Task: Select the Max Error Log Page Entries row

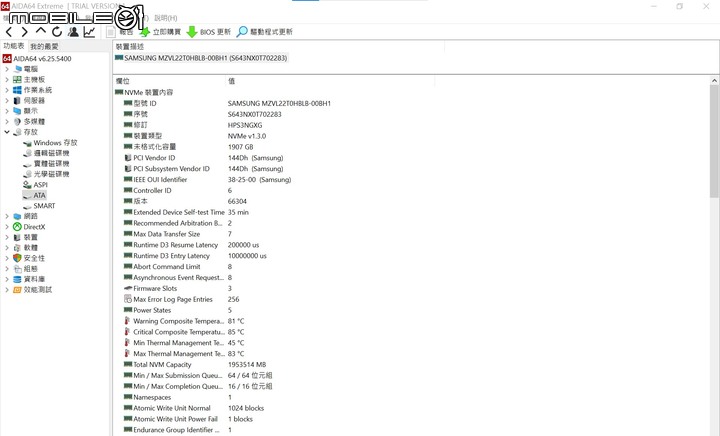Action: [181, 299]
